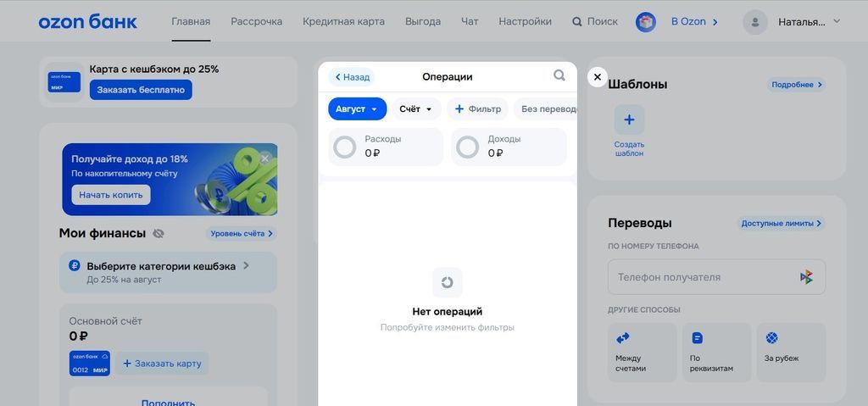Click the search icon in Операции panel

[x=559, y=75]
